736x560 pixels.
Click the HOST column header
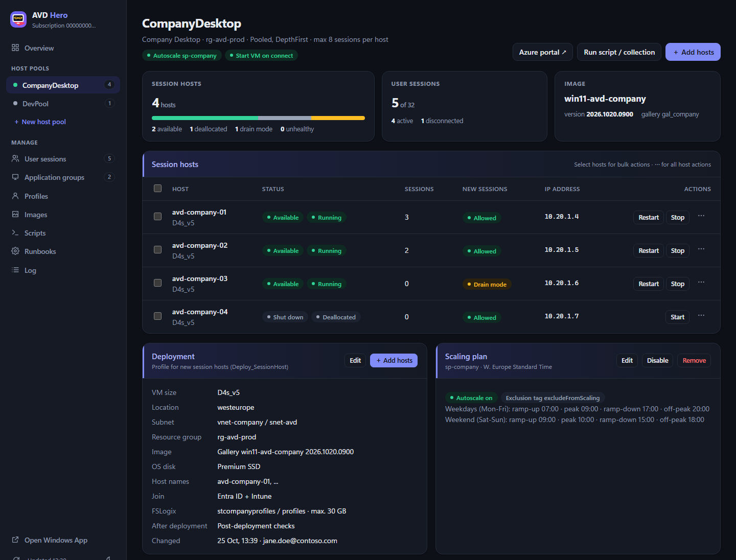(x=180, y=189)
